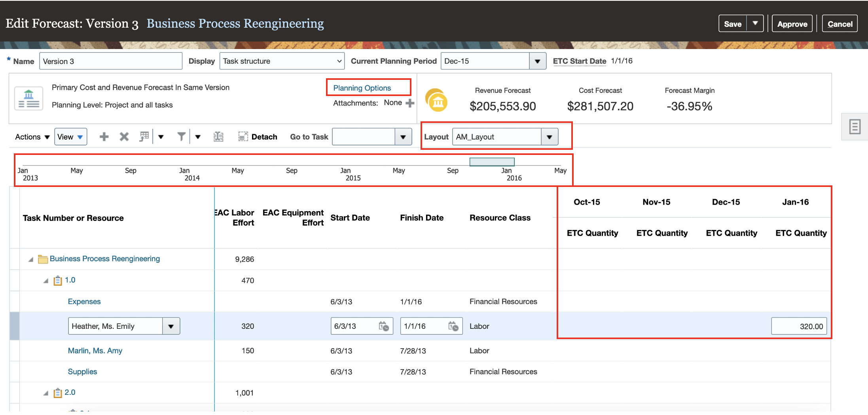Click the export to spreadsheet icon
868x415 pixels.
[218, 137]
